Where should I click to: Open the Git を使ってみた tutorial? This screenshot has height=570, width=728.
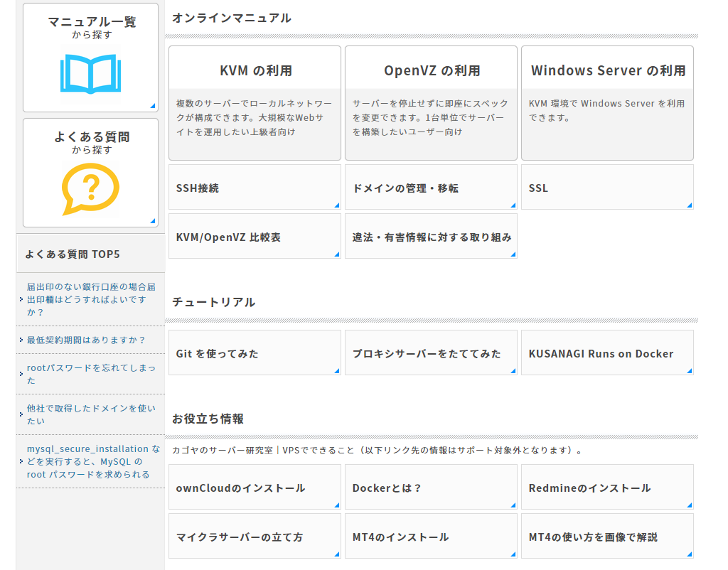pos(255,353)
